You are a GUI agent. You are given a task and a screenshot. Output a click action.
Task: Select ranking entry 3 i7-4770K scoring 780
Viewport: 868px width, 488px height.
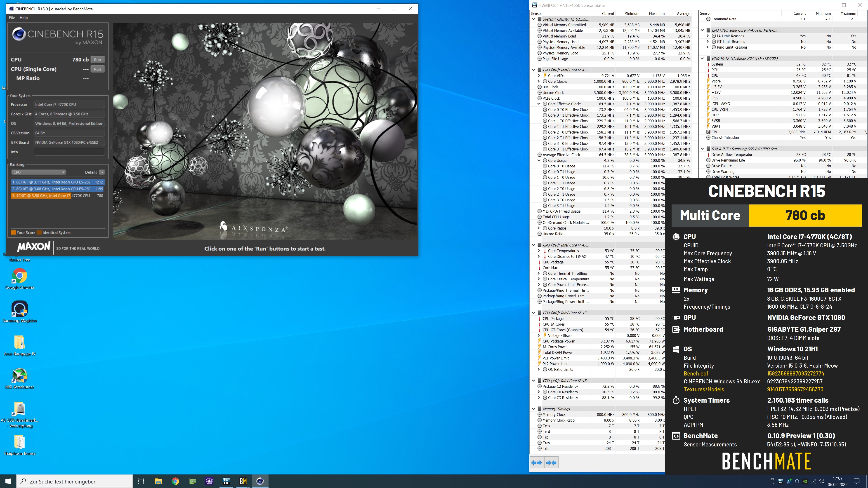(58, 196)
